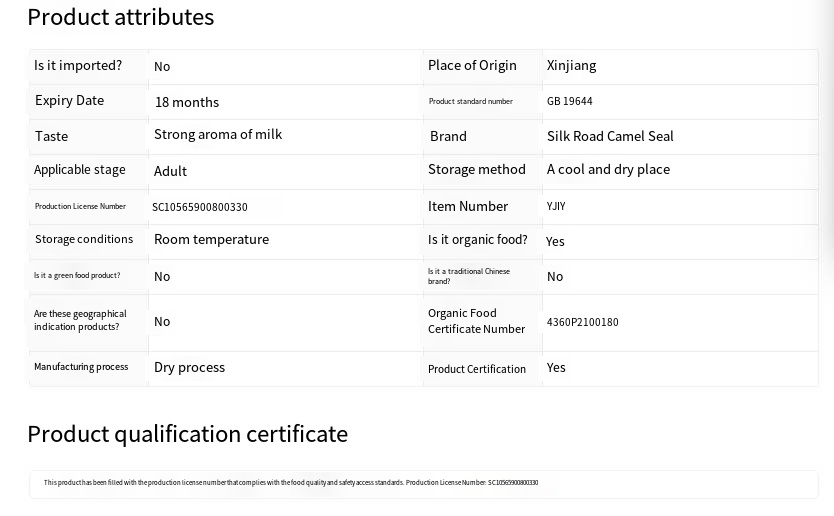Select the Applicable stage label
This screenshot has height=516, width=834.
(x=80, y=169)
